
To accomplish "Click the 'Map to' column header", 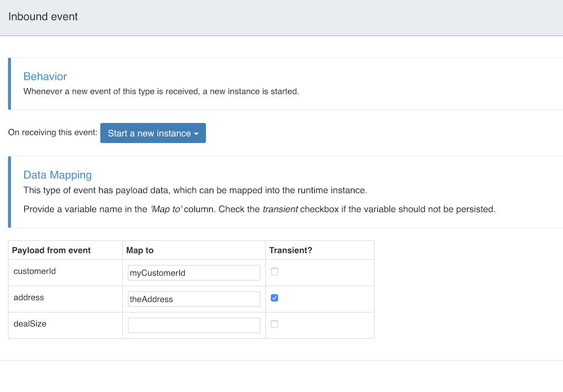I will coord(139,250).
